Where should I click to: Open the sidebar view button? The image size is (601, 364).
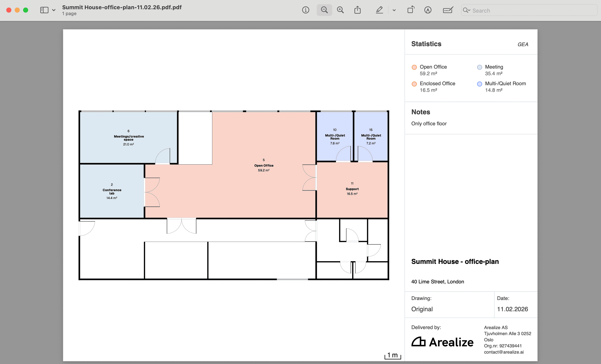pyautogui.click(x=44, y=10)
